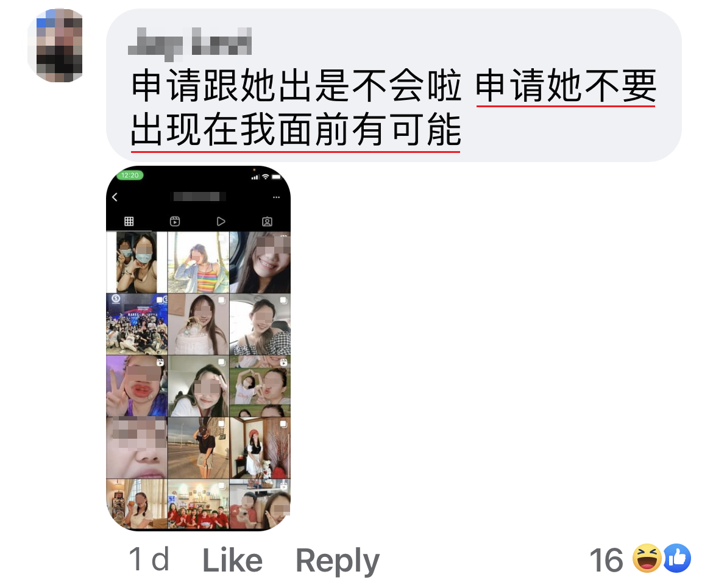Screen dimensions: 713x588
Task: Select the grid posts tab icon
Action: pyautogui.click(x=129, y=221)
